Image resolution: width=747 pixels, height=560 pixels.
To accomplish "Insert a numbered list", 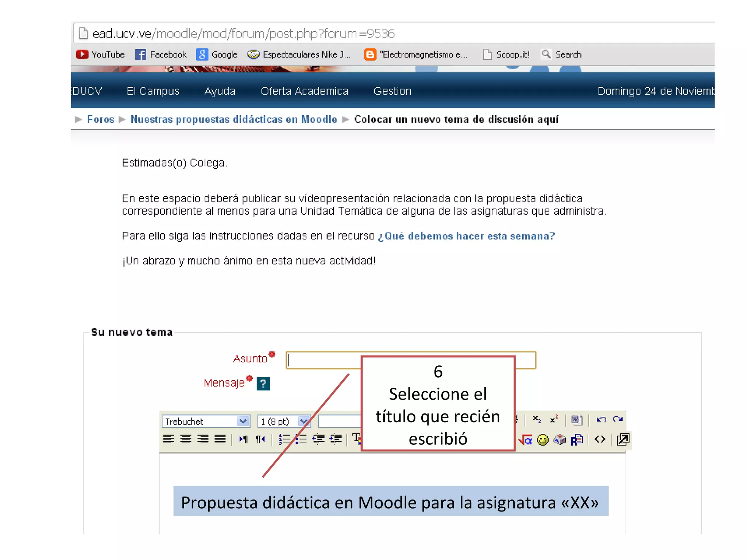I will click(x=285, y=439).
